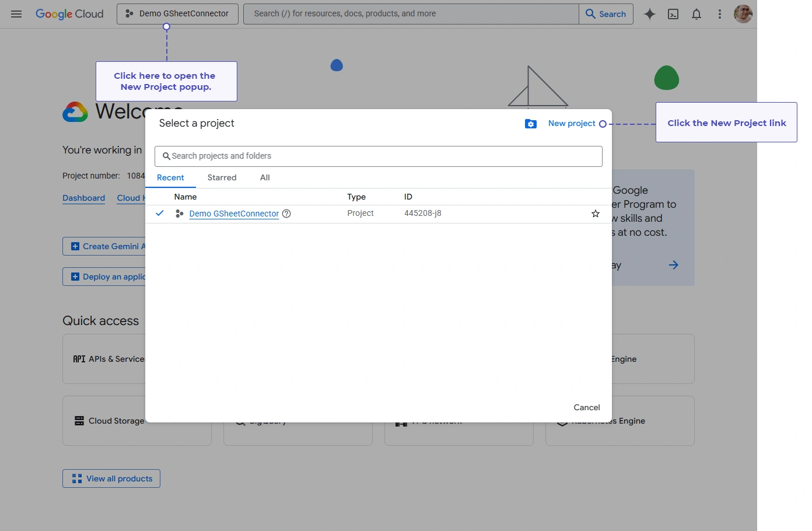Switch to the All tab
This screenshot has height=531, width=812.
[265, 177]
